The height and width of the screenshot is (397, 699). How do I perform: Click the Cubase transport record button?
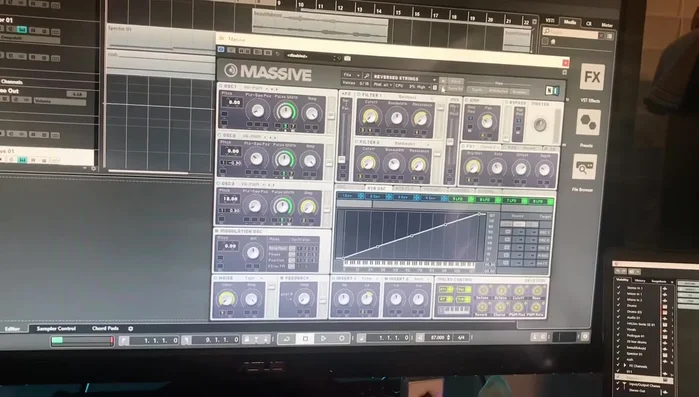[x=341, y=339]
